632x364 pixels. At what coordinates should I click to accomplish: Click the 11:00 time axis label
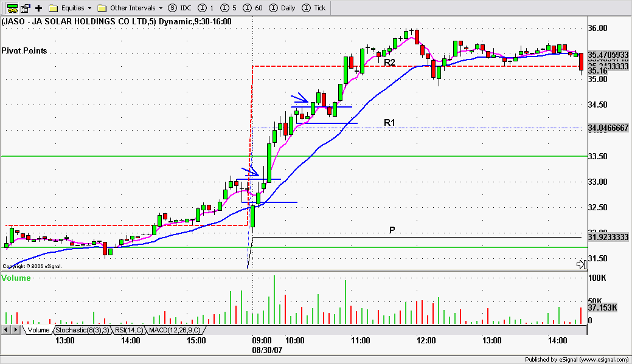click(x=360, y=341)
